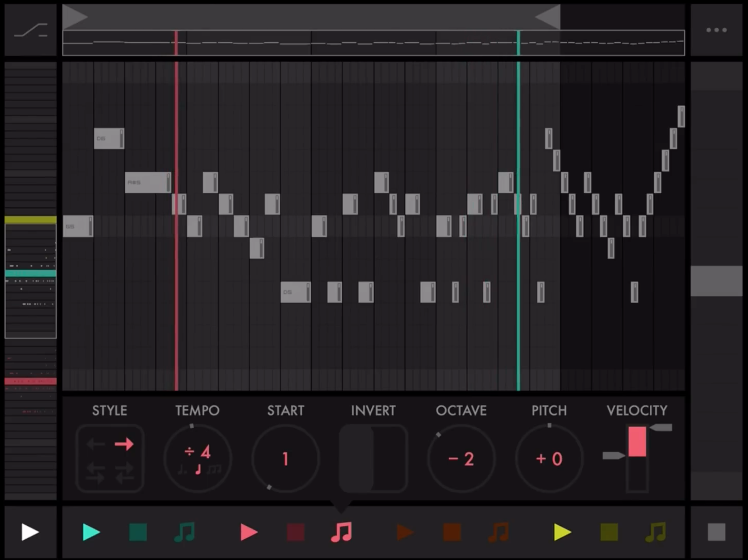748x560 pixels.
Task: Select the pink quarter note in Tempo dial
Action: [x=198, y=469]
